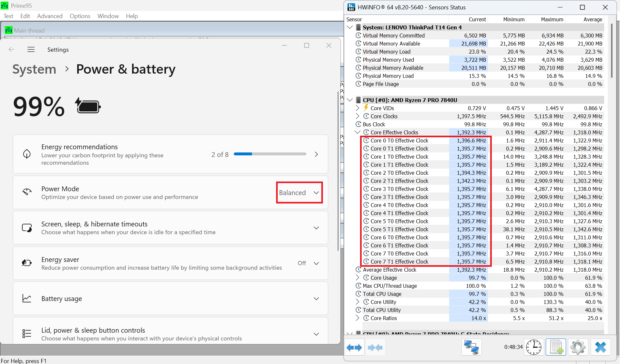Click the Screen, sleep timeouts icon
620x364 pixels.
click(x=27, y=228)
